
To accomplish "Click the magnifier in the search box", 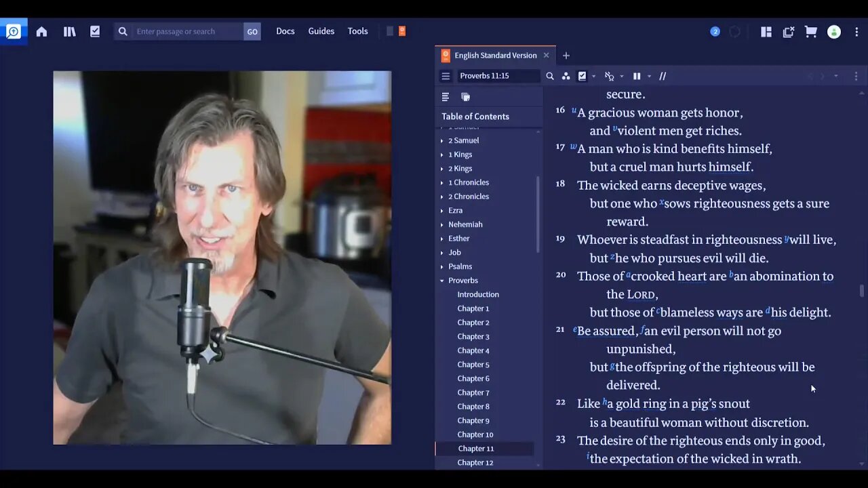I will point(123,31).
